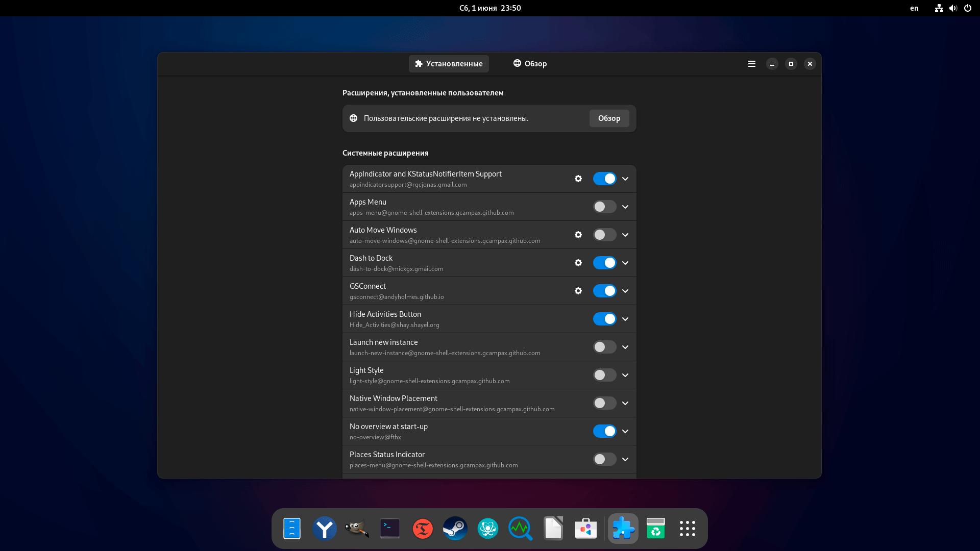This screenshot has width=980, height=551.
Task: Open the terminal from the dock
Action: tap(390, 529)
